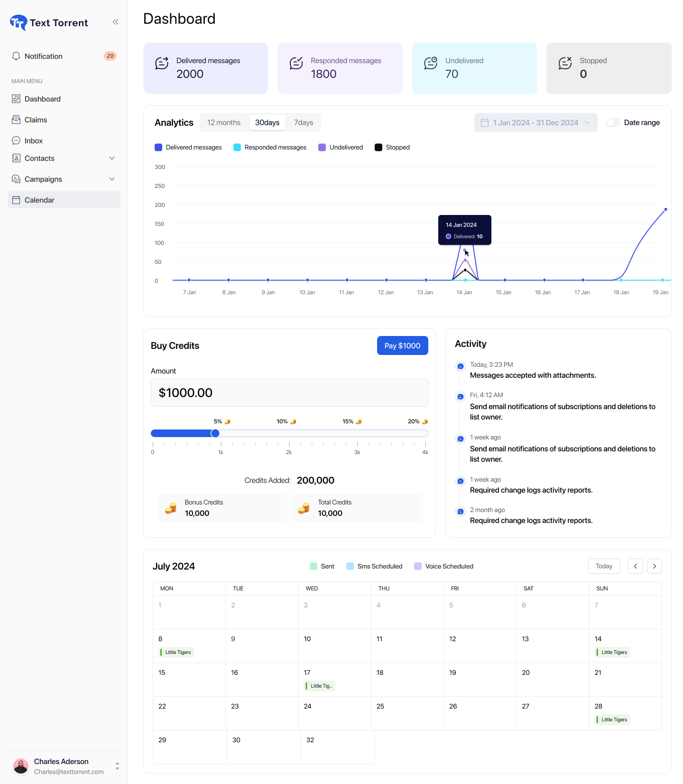Click Charles@texttorrent.com email text
The image size is (683, 784).
69,772
